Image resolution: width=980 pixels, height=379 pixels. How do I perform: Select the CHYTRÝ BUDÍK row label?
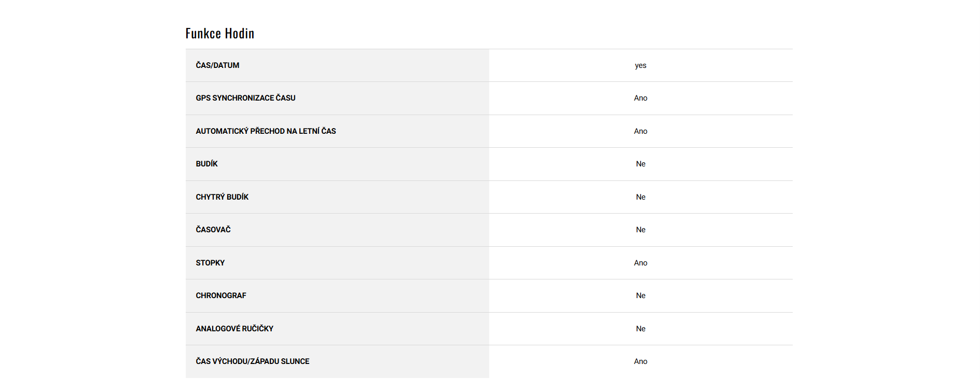222,197
